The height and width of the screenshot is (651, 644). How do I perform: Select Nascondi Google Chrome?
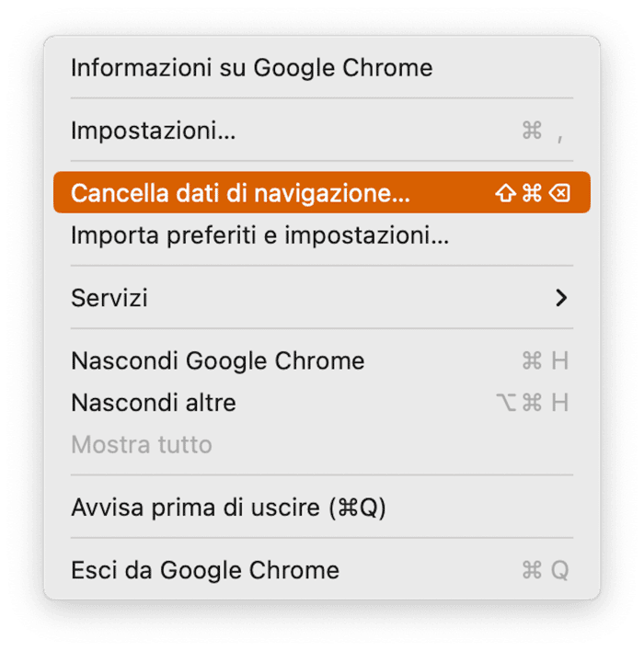coord(322,360)
